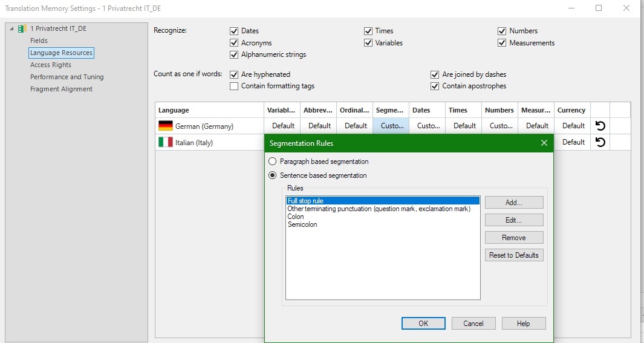Click German Abbreviations cell showing Default

point(318,126)
